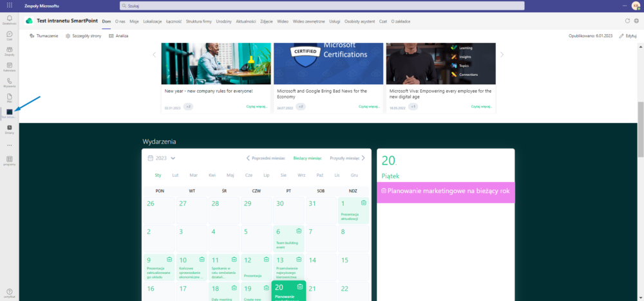
Task: Switch to the Struktura firmy tab
Action: click(x=199, y=21)
